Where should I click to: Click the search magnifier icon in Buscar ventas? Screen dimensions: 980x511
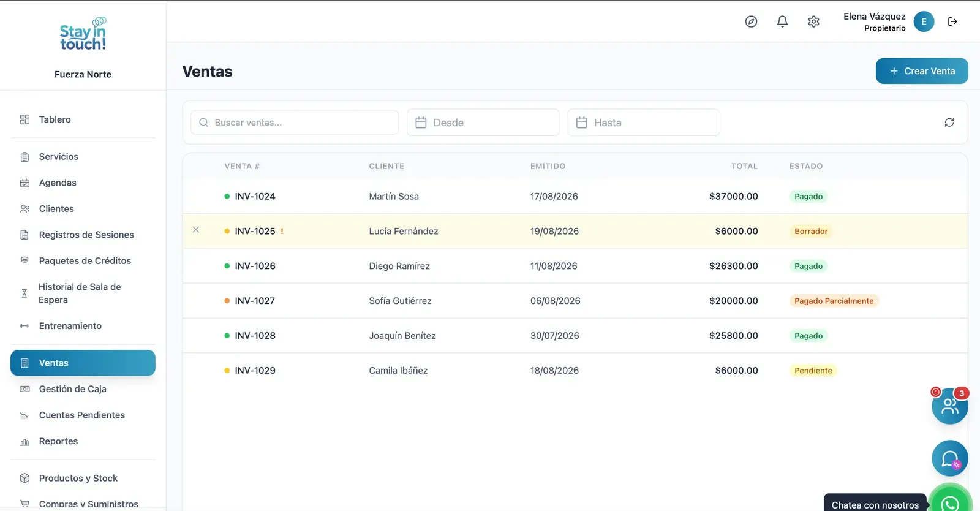click(204, 123)
